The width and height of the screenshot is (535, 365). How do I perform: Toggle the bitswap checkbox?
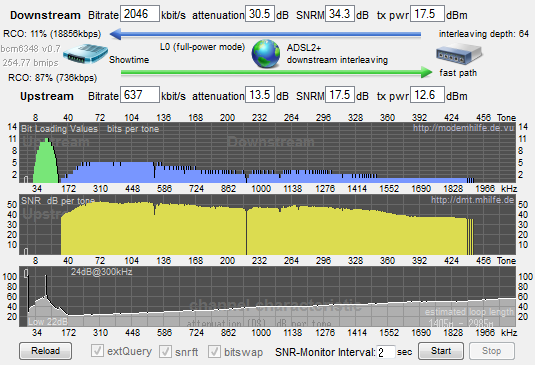[214, 351]
